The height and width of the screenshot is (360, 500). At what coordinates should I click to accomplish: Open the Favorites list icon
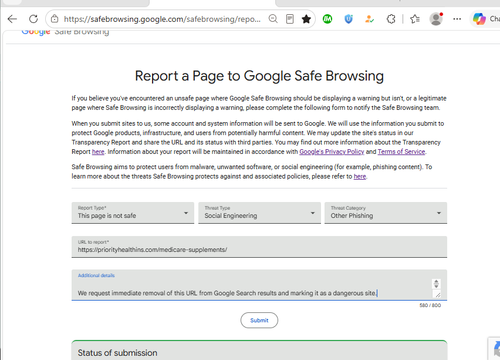coord(415,19)
